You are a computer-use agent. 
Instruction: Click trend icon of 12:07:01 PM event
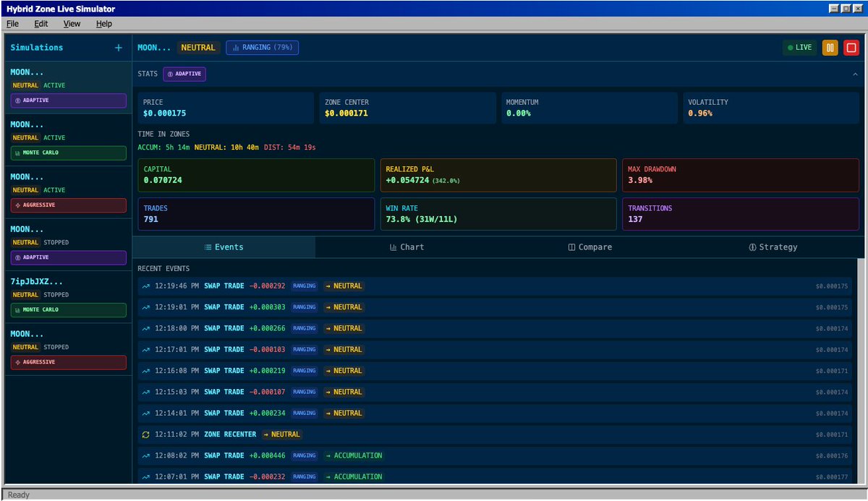(x=146, y=477)
